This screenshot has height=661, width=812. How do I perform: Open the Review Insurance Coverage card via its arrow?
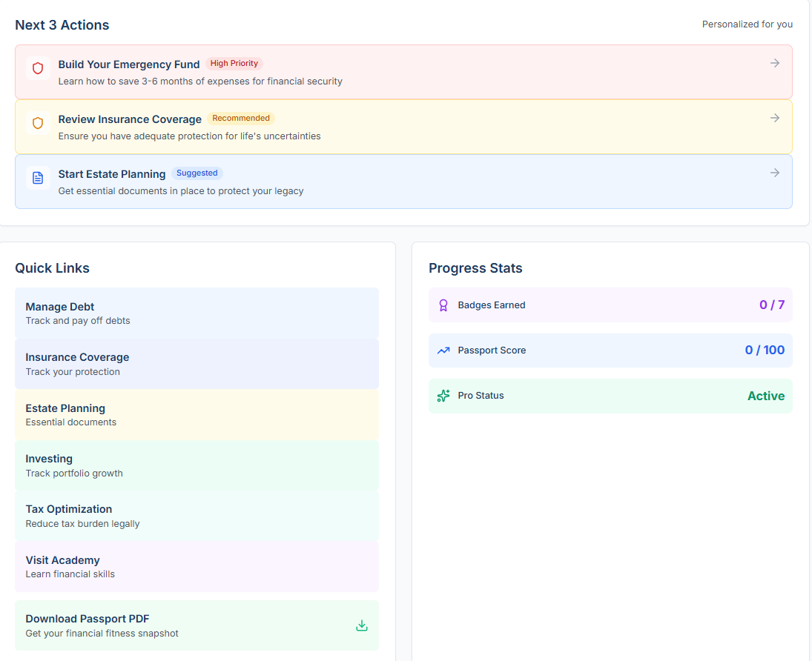pyautogui.click(x=775, y=117)
